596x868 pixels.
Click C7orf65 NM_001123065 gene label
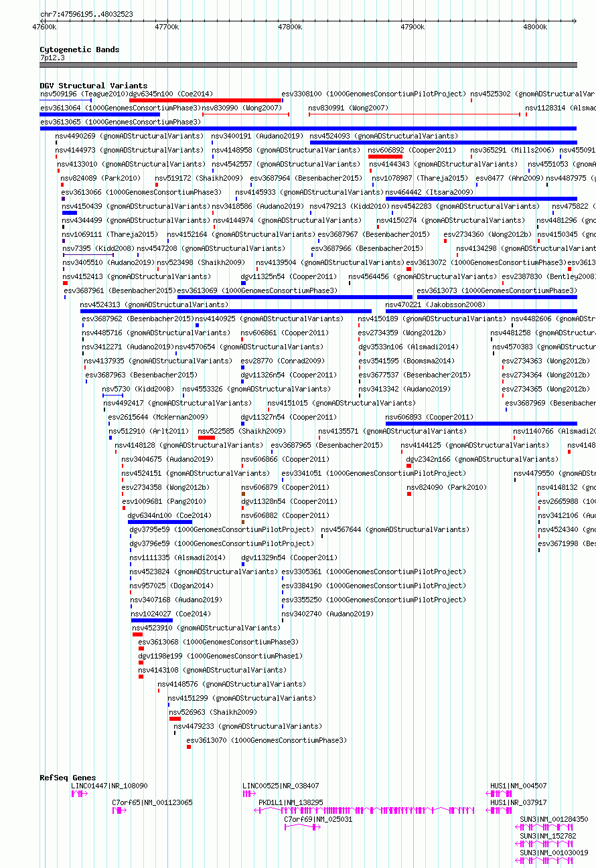[x=152, y=802]
